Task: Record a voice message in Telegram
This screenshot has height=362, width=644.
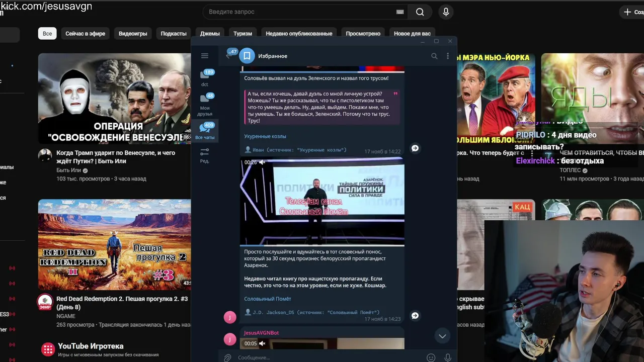Action: pos(448,357)
